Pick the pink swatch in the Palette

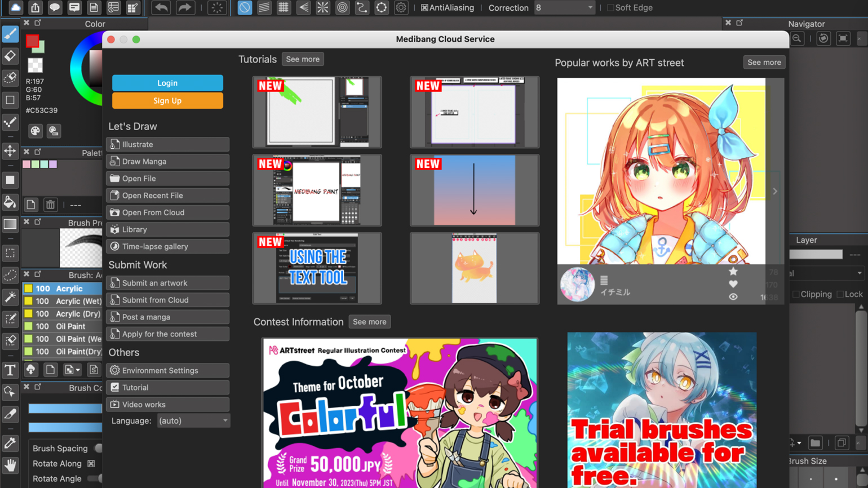[26, 165]
